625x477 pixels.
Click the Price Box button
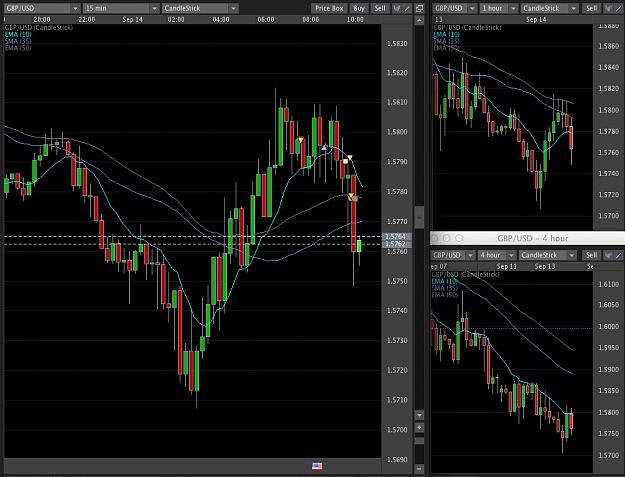pos(329,8)
